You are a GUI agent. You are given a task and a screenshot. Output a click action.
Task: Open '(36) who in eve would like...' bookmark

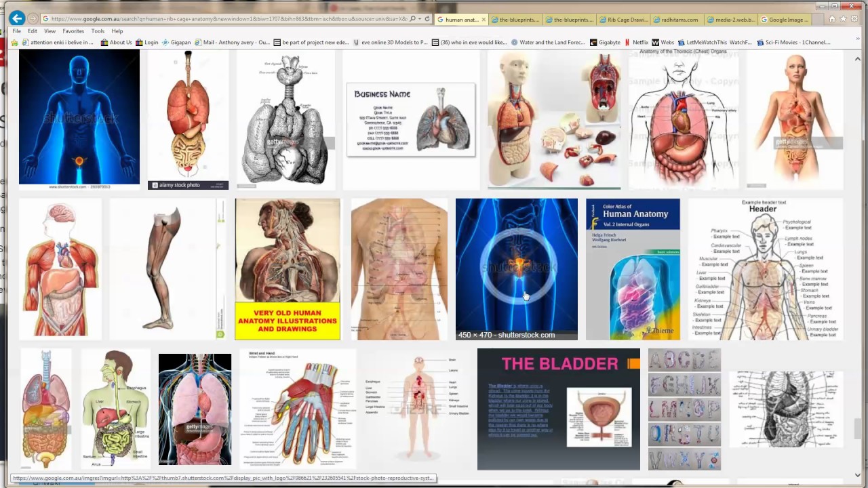(470, 42)
